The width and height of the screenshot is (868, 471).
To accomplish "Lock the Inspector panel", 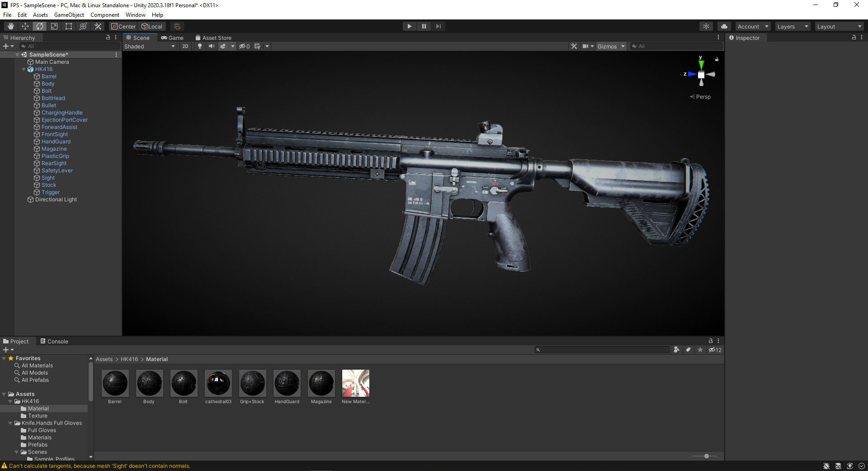I will click(854, 37).
